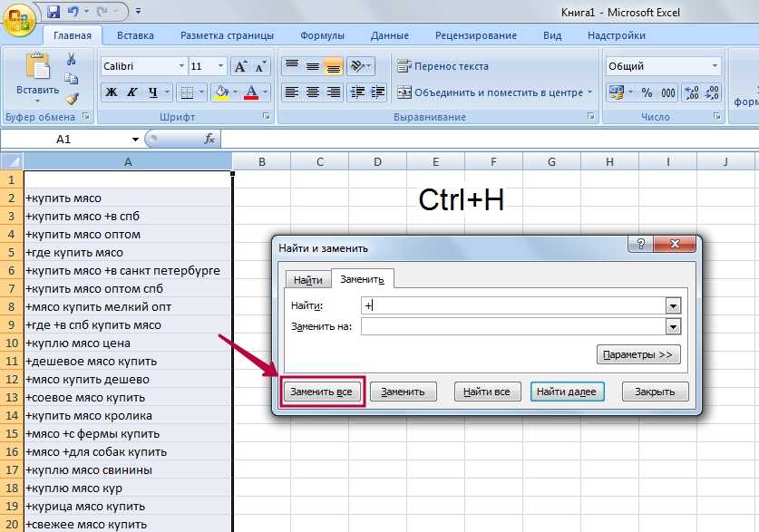This screenshot has height=532, width=759.
Task: Center cell text horizontally
Action: click(x=313, y=92)
